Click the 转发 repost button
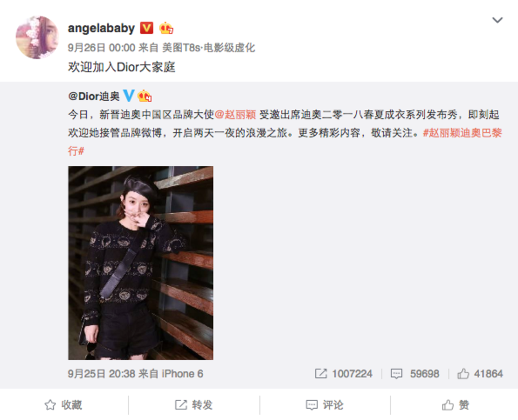Image resolution: width=518 pixels, height=420 pixels. point(194,405)
